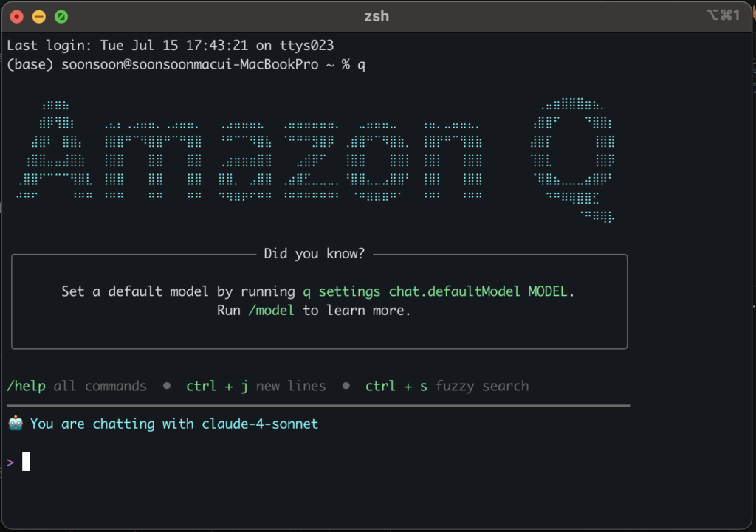The width and height of the screenshot is (756, 532).
Task: Click the purple prompt arrow symbol
Action: pos(10,463)
